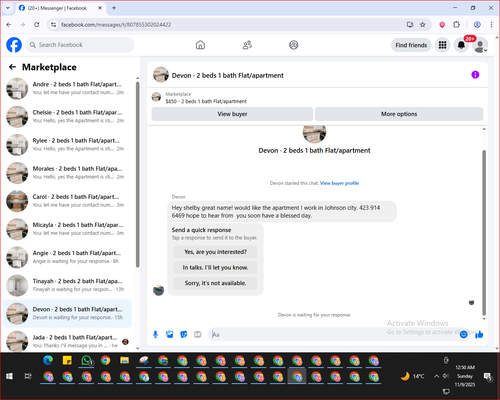
Task: Open the account avatar menu
Action: point(480,46)
